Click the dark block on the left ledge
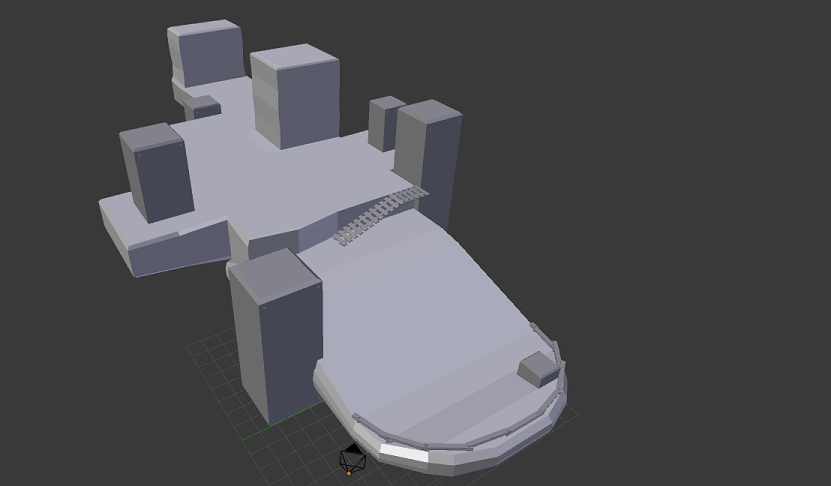 click(157, 172)
